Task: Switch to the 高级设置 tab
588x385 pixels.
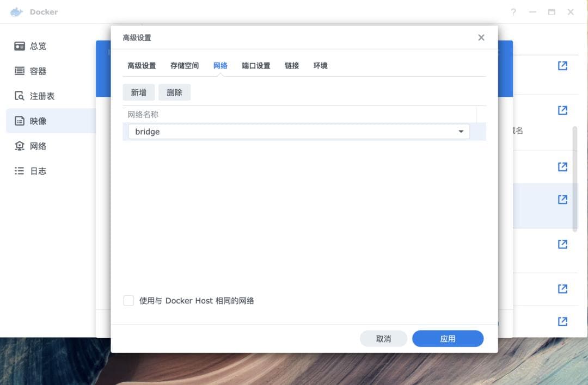Action: (142, 66)
